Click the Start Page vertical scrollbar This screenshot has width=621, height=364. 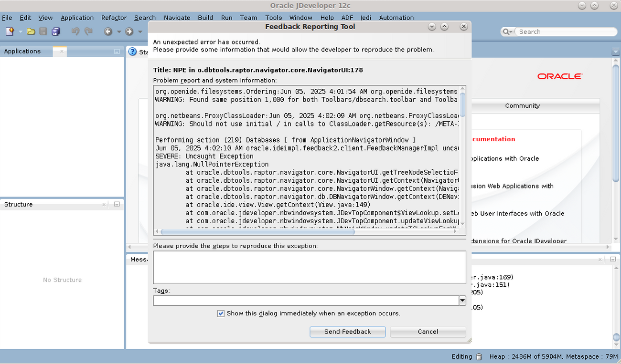616,123
